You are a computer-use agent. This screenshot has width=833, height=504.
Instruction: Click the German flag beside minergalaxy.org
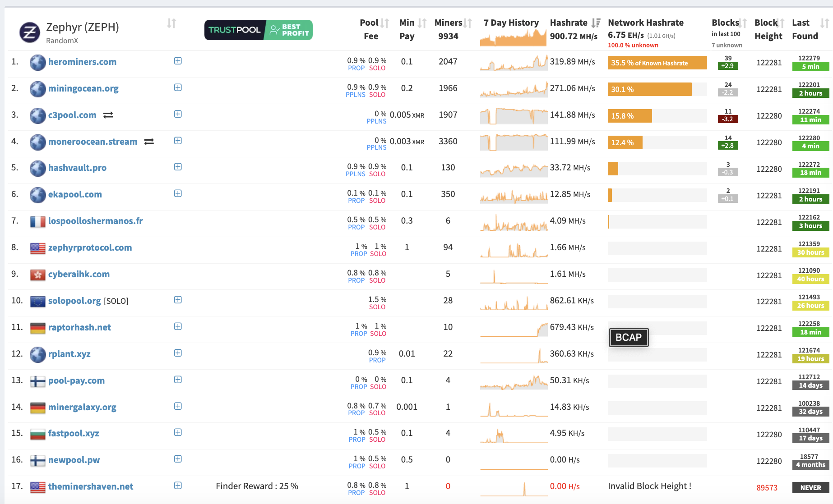pyautogui.click(x=38, y=408)
